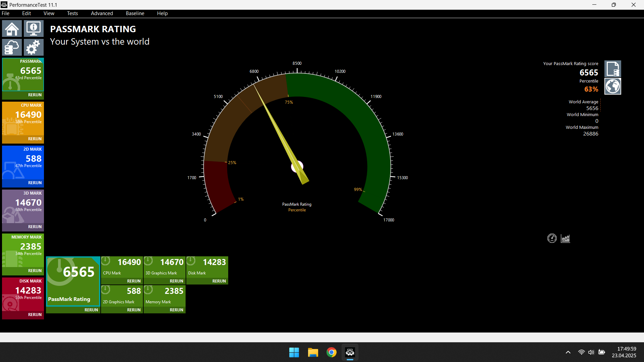644x362 pixels.
Task: Rerun the Memory Mark sidebar test
Action: pyautogui.click(x=35, y=271)
